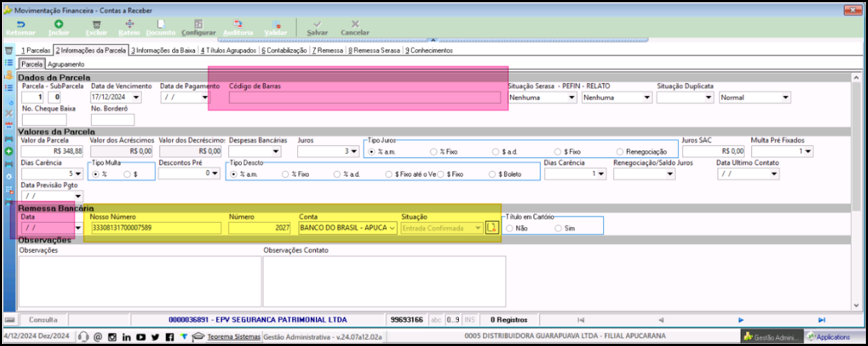The image size is (868, 346).
Task: Open the '4 Títulos Agrupados' tab
Action: (229, 51)
